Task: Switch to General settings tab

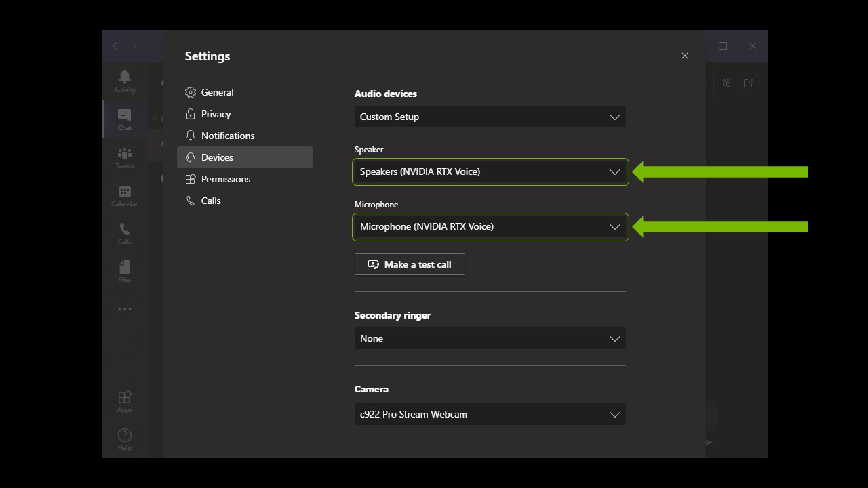Action: (217, 92)
